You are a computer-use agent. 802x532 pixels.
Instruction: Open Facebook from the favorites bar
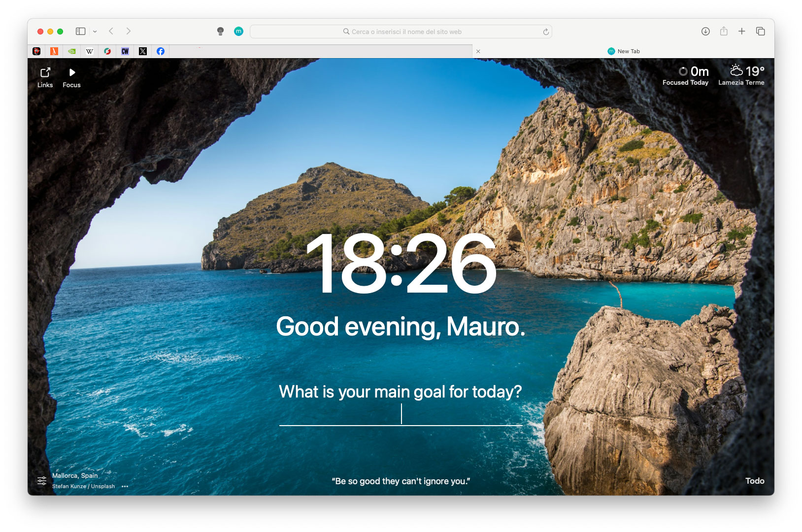pyautogui.click(x=160, y=51)
